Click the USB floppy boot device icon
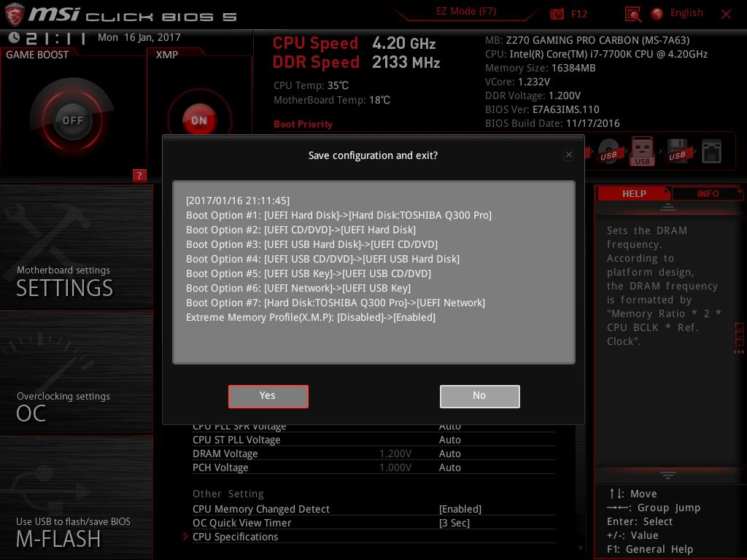 point(678,152)
